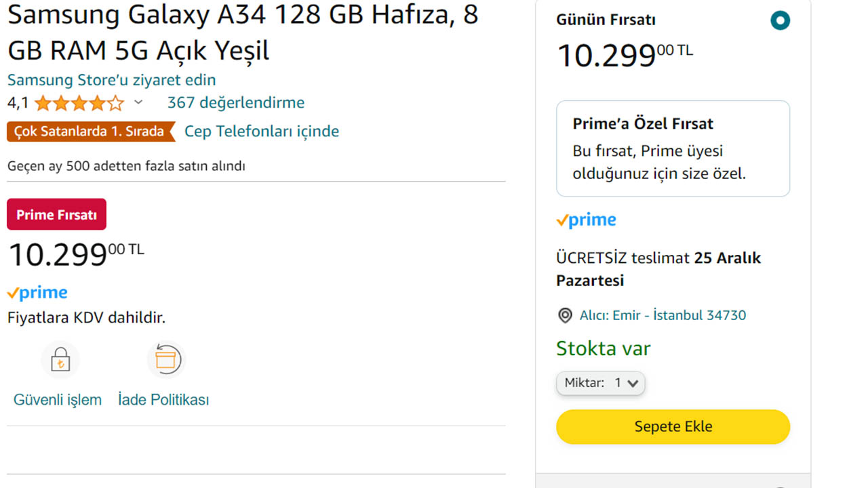Open the Cep Telefonları içinde category link

pyautogui.click(x=262, y=131)
